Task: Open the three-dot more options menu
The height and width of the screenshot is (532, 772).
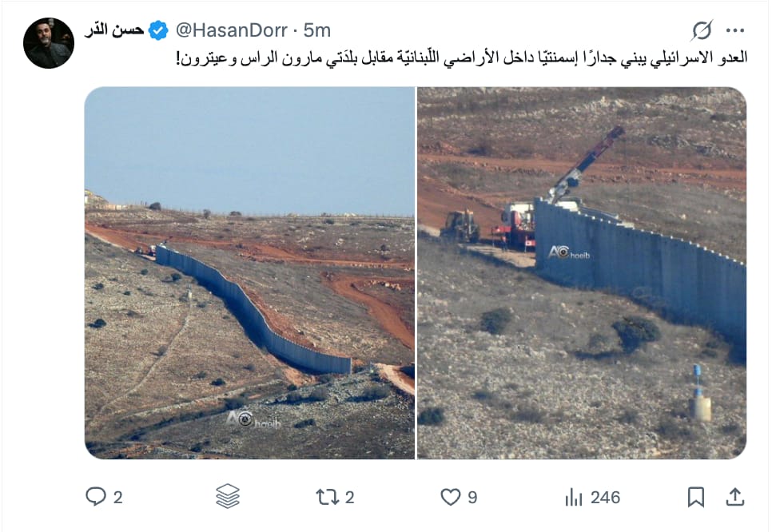Action: pos(734,30)
